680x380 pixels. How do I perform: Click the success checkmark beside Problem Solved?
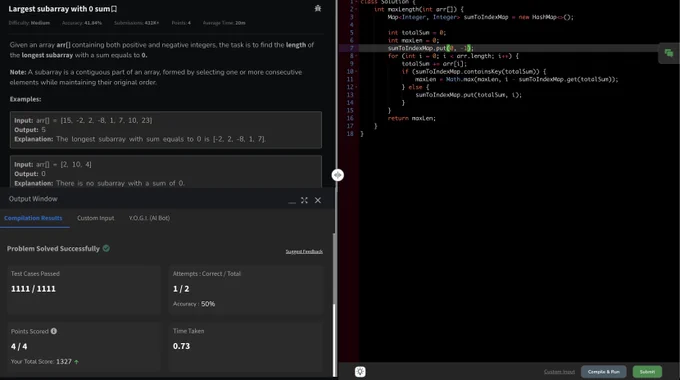(106, 249)
